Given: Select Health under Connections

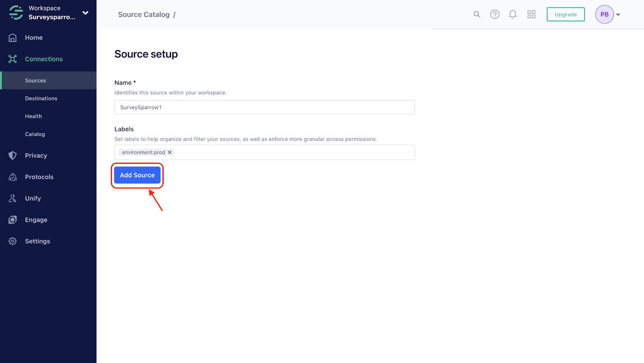Looking at the screenshot, I should click(x=33, y=116).
